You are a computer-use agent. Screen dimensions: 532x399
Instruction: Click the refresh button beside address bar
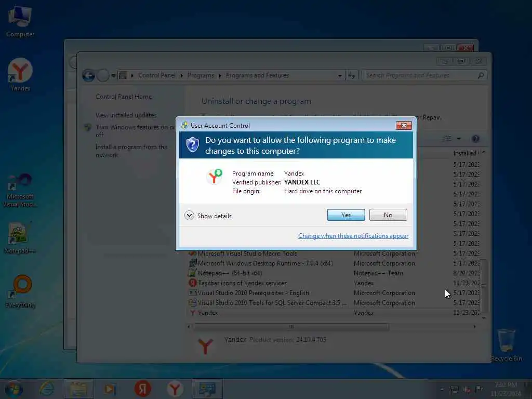click(352, 76)
